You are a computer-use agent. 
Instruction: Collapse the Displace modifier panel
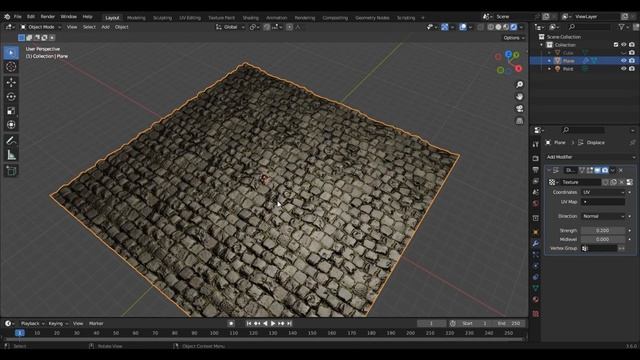549,170
